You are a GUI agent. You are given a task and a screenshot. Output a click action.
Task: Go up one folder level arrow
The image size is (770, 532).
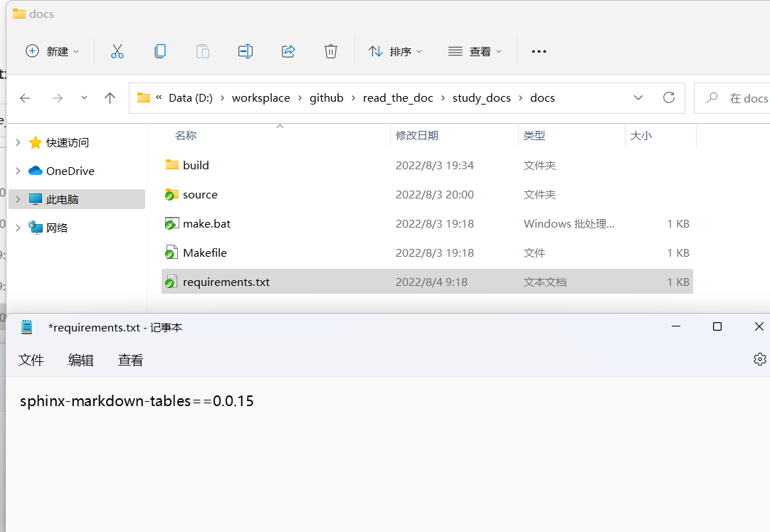tap(110, 98)
